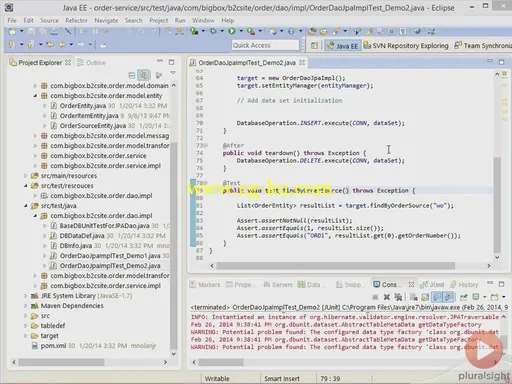The height and width of the screenshot is (384, 512).
Task: Click the editor horizontal scrollbar thumb
Action: point(336,266)
